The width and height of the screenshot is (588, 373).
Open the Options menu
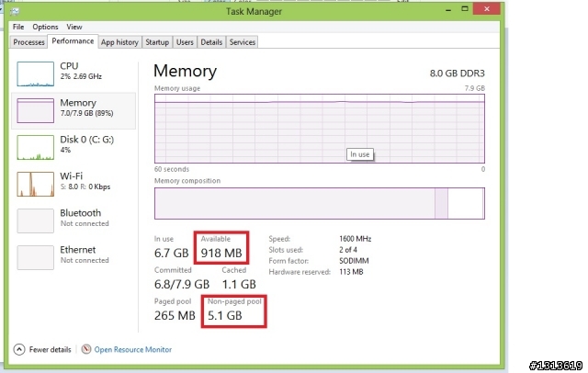(45, 28)
